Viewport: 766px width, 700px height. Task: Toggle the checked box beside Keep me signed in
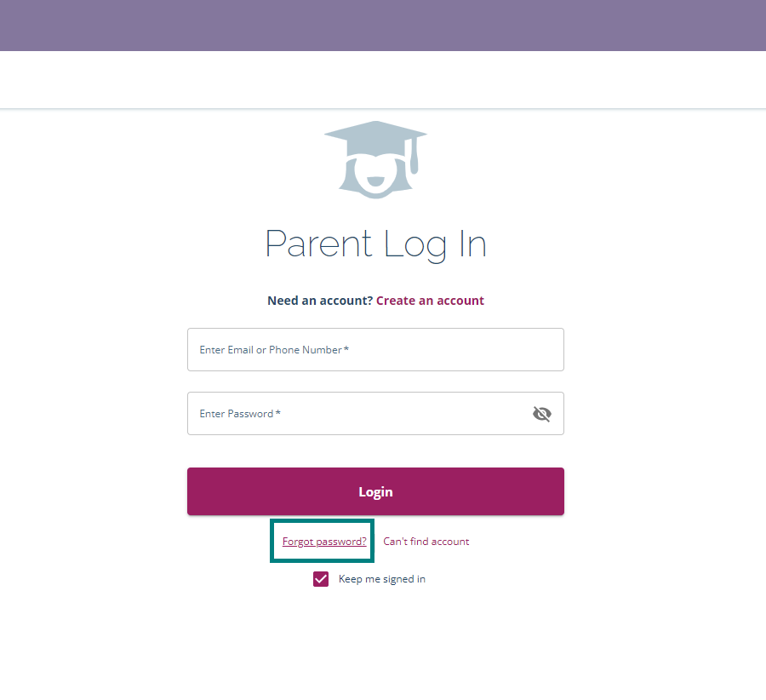click(x=321, y=578)
